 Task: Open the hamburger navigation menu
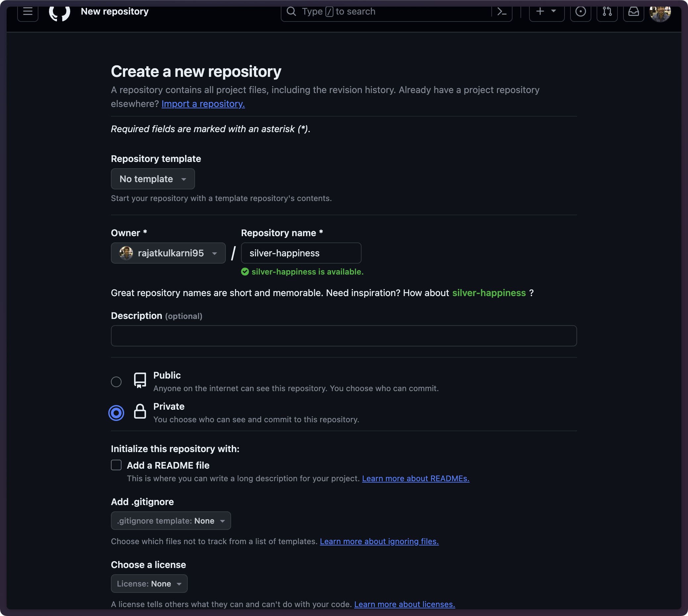click(x=28, y=12)
